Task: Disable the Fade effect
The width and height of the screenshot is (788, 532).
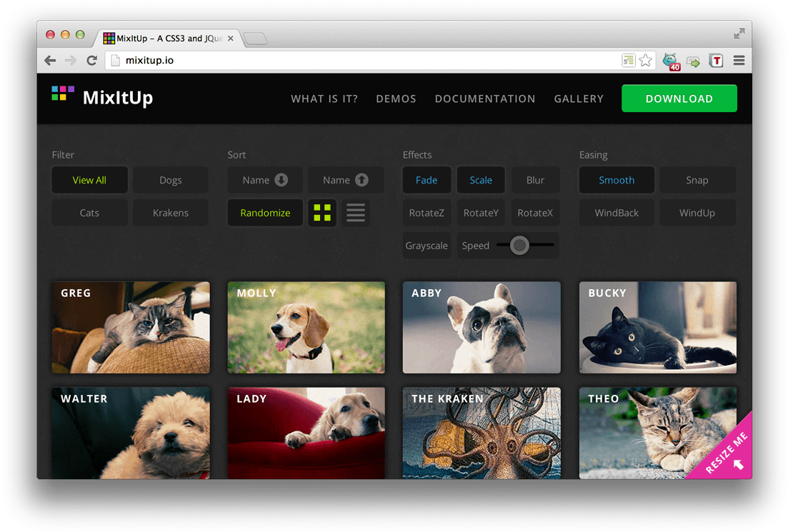Action: click(x=427, y=180)
